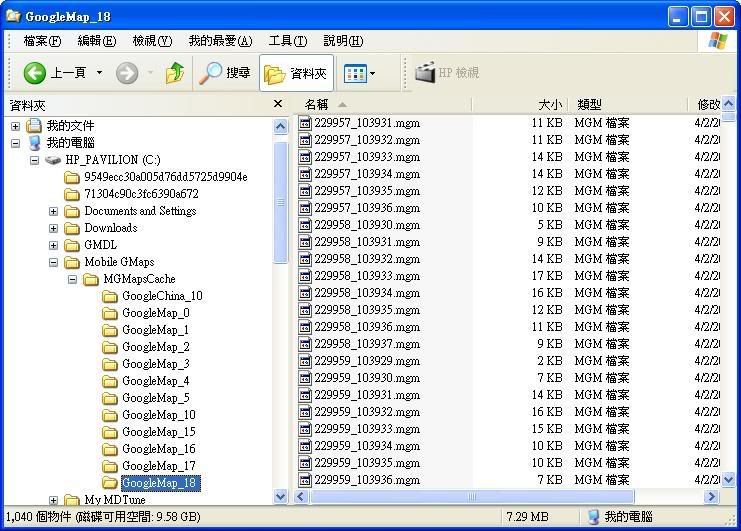Image resolution: width=741 pixels, height=531 pixels.
Task: Click the HP 檢視 toolbar icon
Action: click(447, 73)
